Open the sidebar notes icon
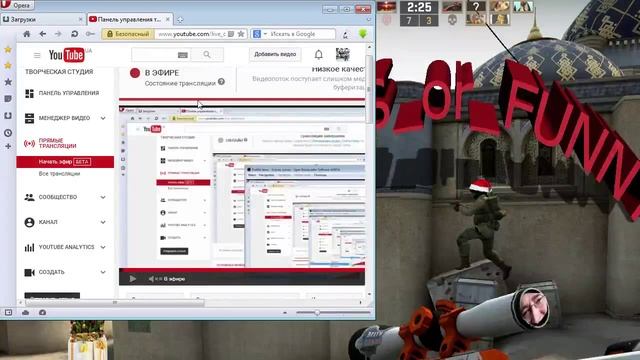The width and height of the screenshot is (640, 360). tap(8, 99)
